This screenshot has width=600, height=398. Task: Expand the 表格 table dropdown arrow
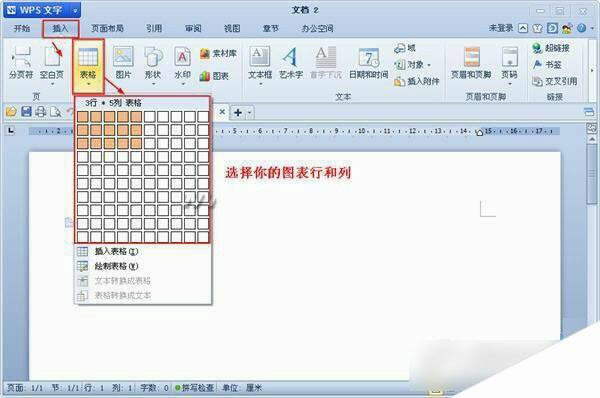(x=88, y=84)
